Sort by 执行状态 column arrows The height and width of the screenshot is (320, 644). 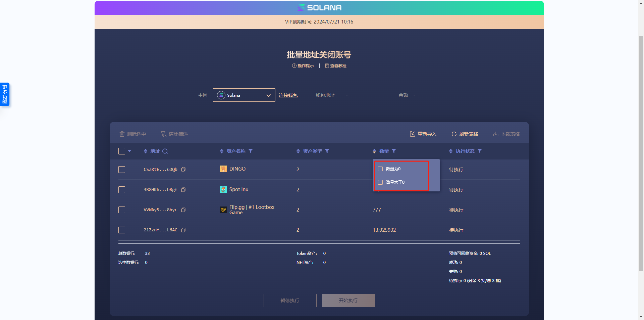pyautogui.click(x=451, y=151)
